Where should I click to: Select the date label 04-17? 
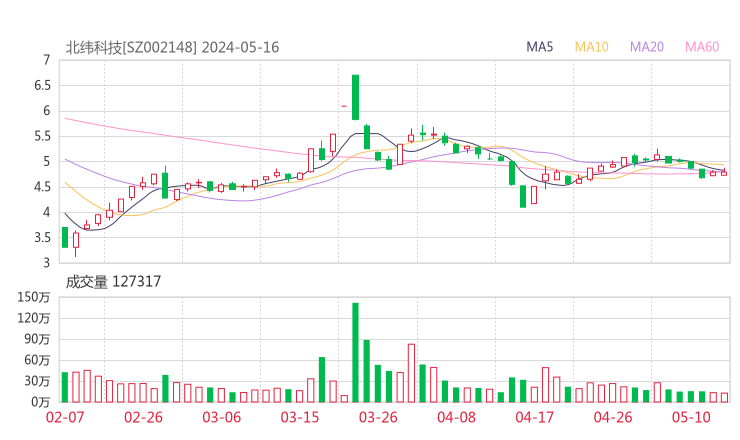(x=535, y=417)
